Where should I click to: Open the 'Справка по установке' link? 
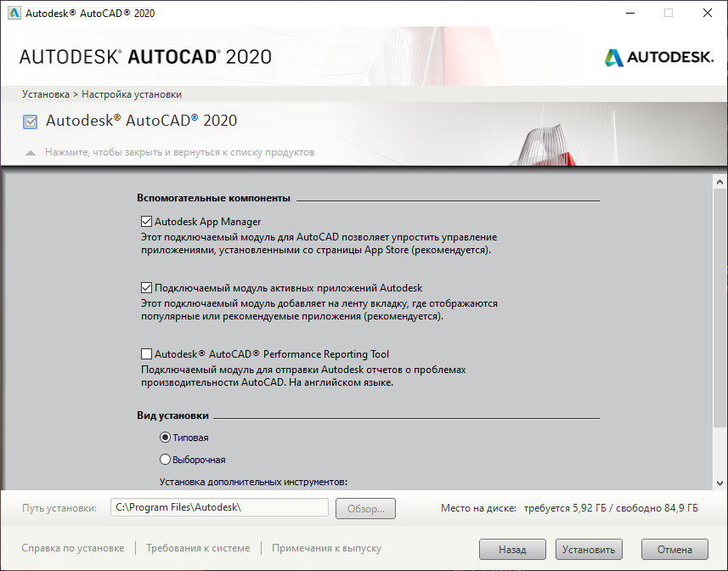click(73, 548)
